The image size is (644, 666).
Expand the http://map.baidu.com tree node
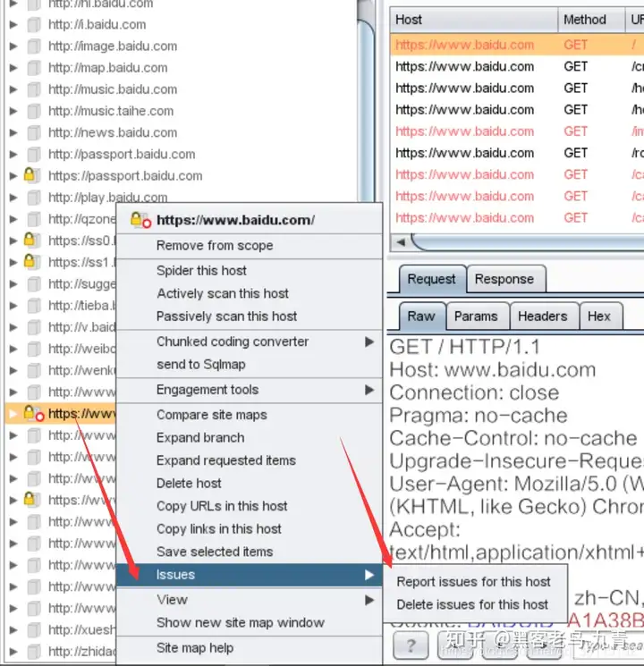pyautogui.click(x=13, y=68)
